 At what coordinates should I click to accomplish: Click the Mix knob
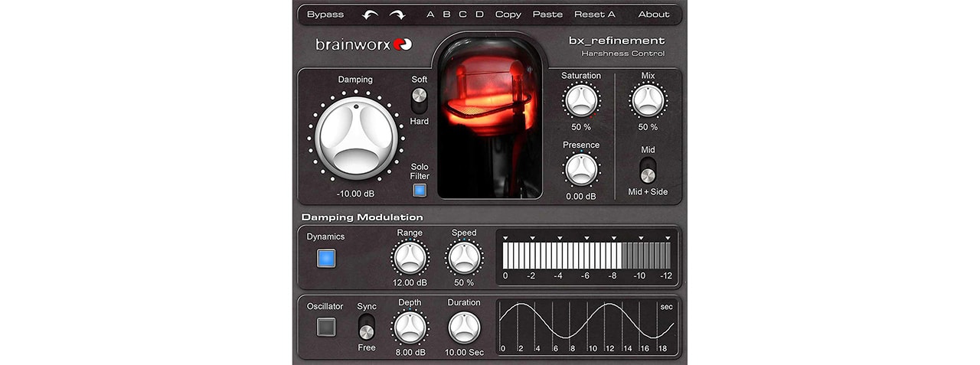(x=648, y=100)
